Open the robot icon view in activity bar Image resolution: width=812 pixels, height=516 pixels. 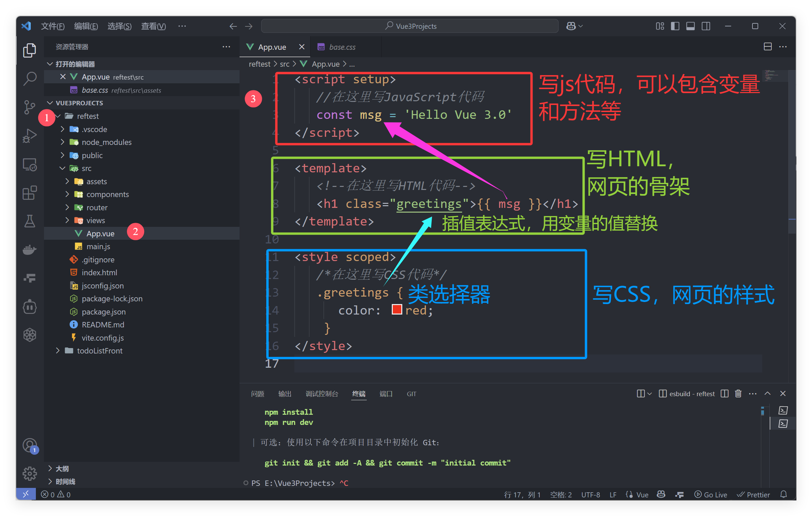pyautogui.click(x=30, y=307)
